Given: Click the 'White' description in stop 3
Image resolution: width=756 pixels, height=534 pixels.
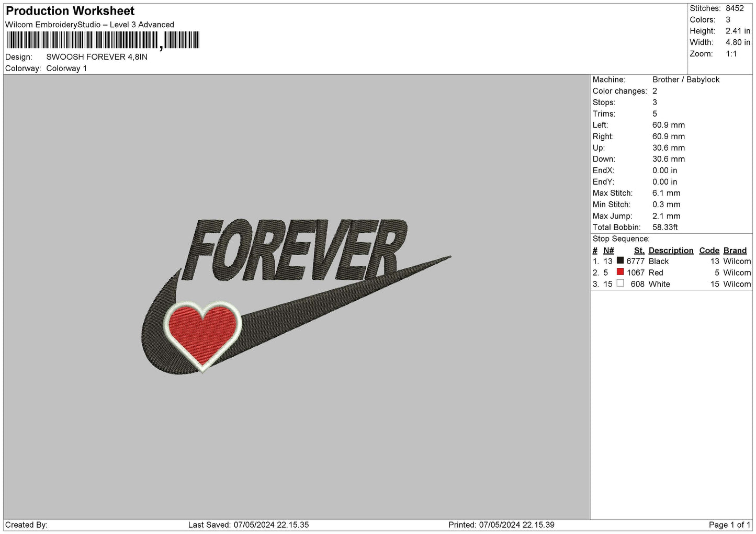Looking at the screenshot, I should coord(659,285).
